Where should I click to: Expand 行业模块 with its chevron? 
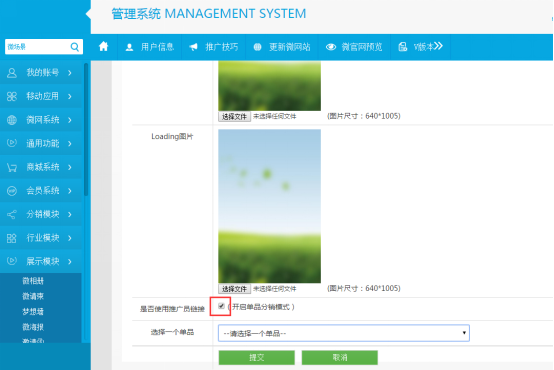click(x=70, y=238)
